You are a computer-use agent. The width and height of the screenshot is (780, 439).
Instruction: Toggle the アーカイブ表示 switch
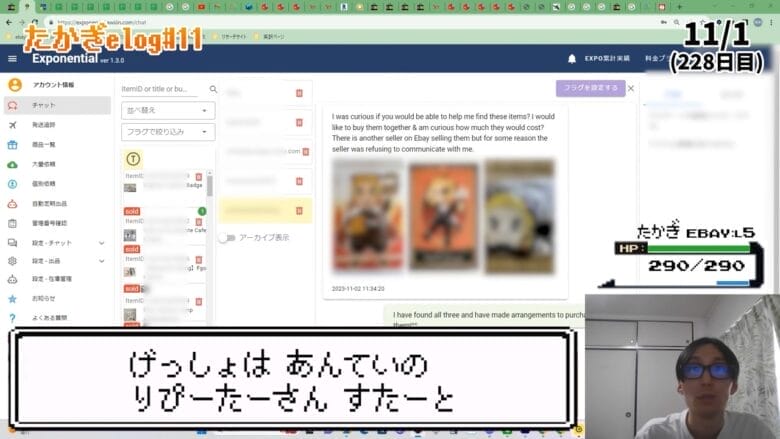click(x=227, y=238)
